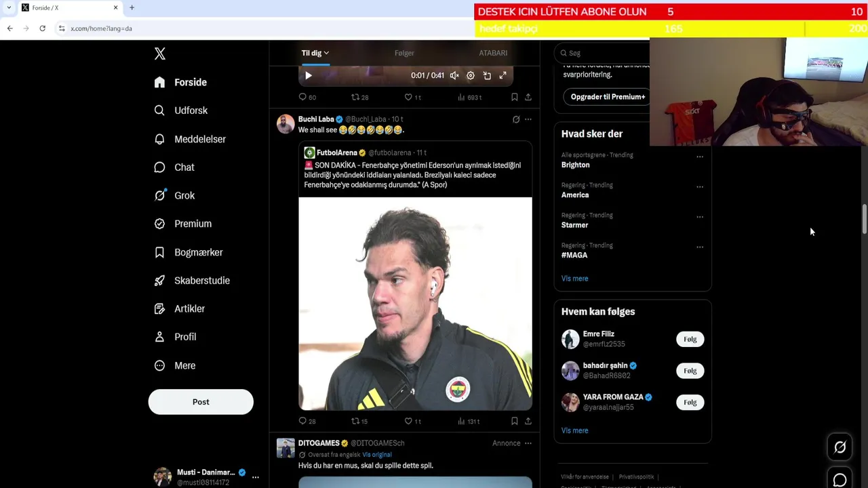
Task: Share the top video post
Action: (x=528, y=97)
